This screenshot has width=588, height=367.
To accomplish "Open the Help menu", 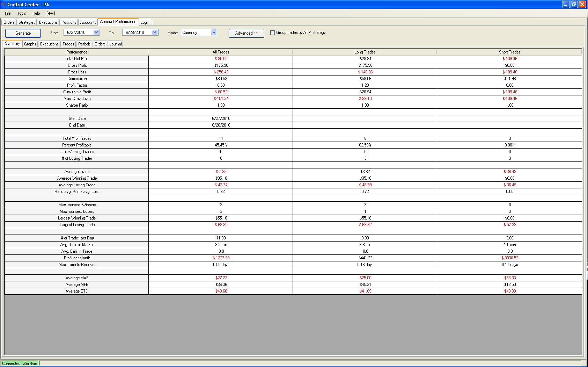I will pos(36,13).
